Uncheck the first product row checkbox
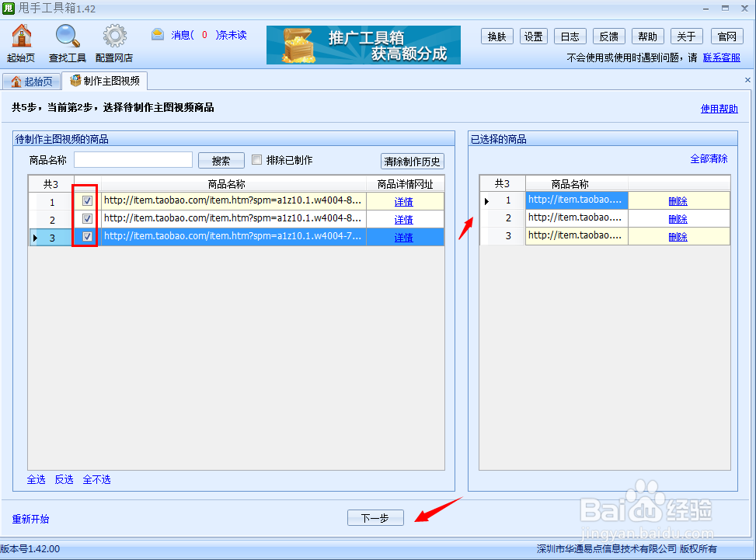756x560 pixels. pyautogui.click(x=86, y=200)
